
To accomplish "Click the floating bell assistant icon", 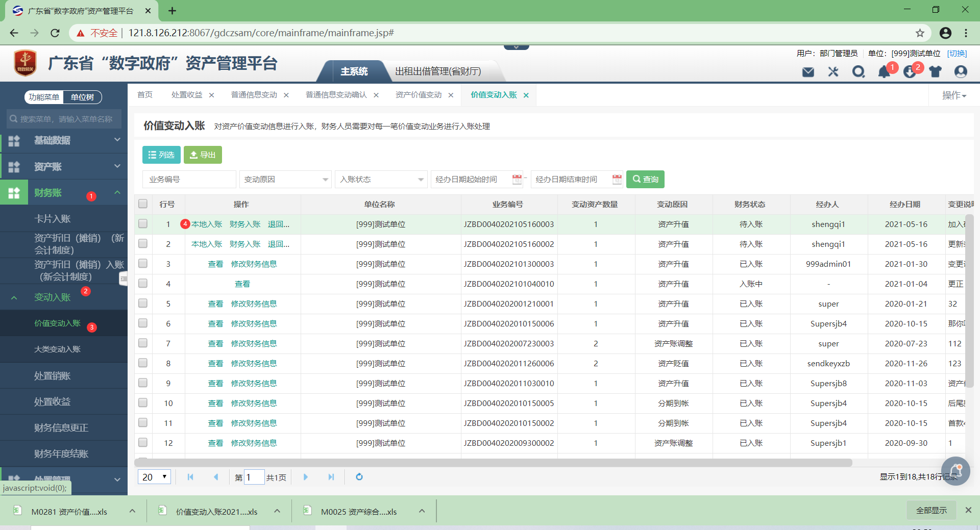I will [955, 471].
